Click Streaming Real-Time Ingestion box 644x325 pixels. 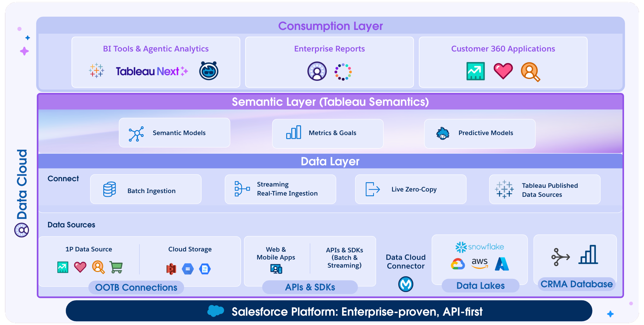(x=280, y=189)
